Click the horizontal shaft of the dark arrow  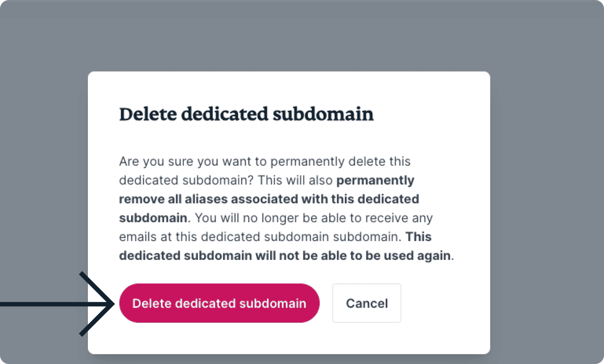[45, 305]
